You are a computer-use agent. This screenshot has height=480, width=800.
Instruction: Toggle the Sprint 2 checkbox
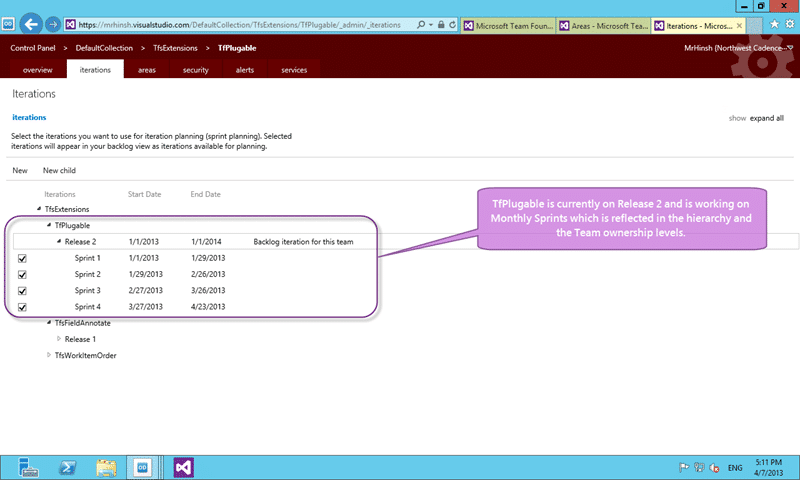(22, 274)
